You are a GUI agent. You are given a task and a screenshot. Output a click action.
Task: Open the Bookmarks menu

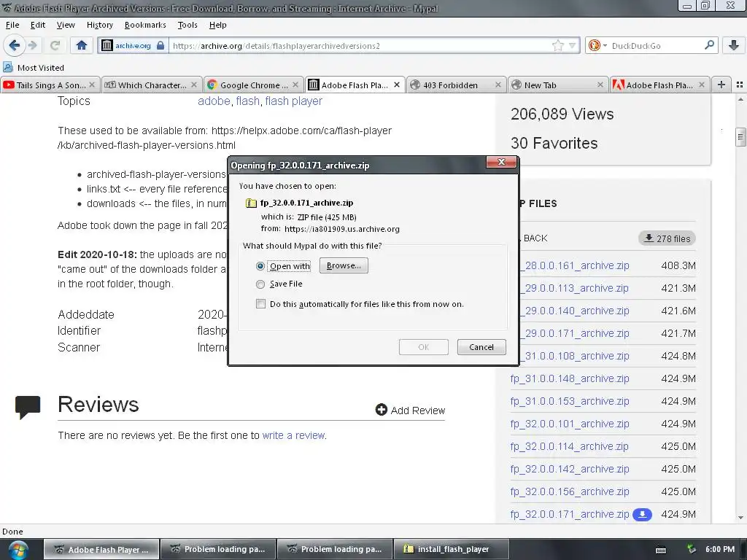(x=145, y=25)
